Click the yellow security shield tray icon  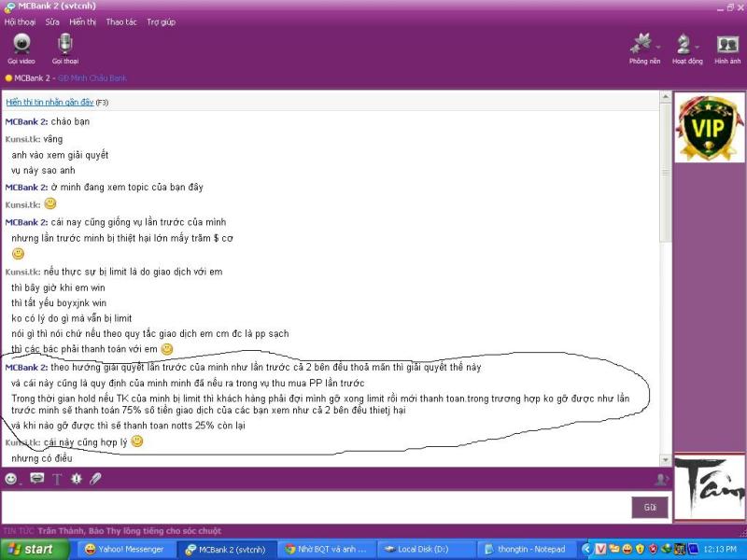(x=640, y=549)
